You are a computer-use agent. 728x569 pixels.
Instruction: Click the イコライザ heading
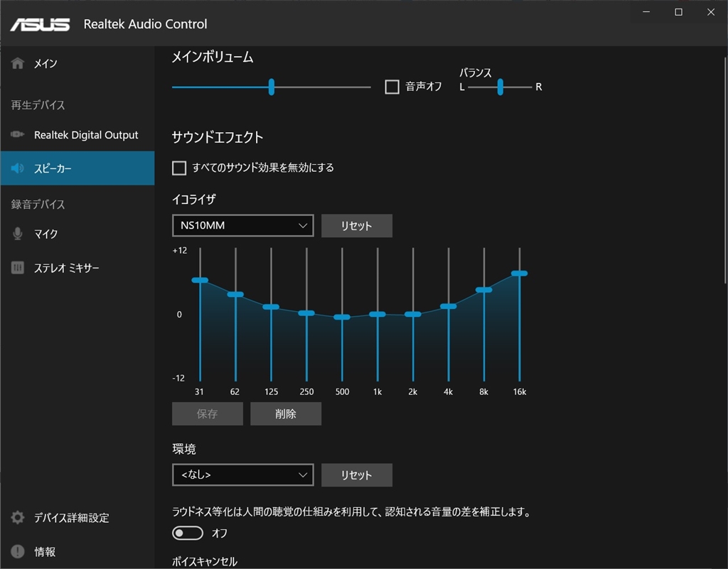193,200
